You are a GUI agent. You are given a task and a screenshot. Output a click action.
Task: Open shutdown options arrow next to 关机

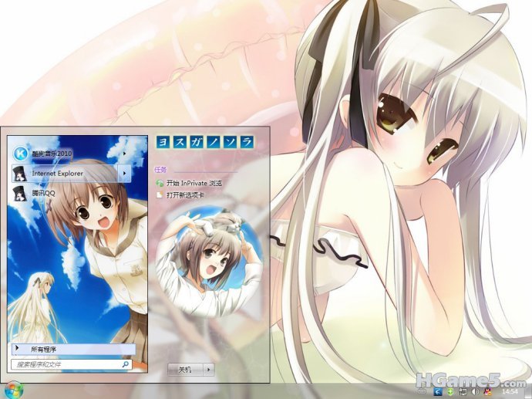click(x=209, y=370)
